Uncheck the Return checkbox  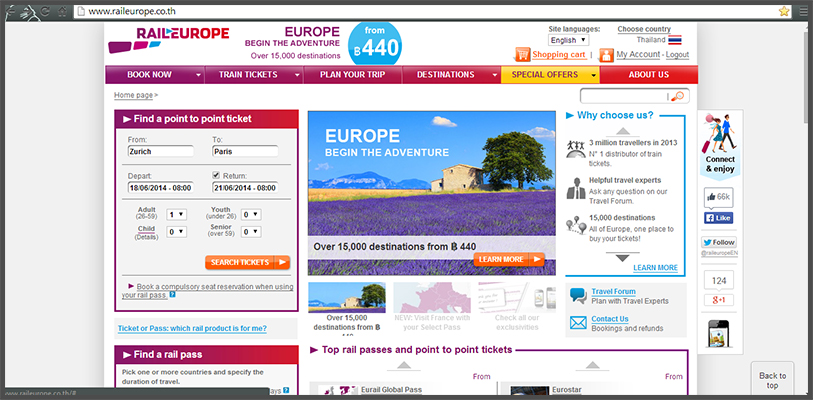point(216,175)
